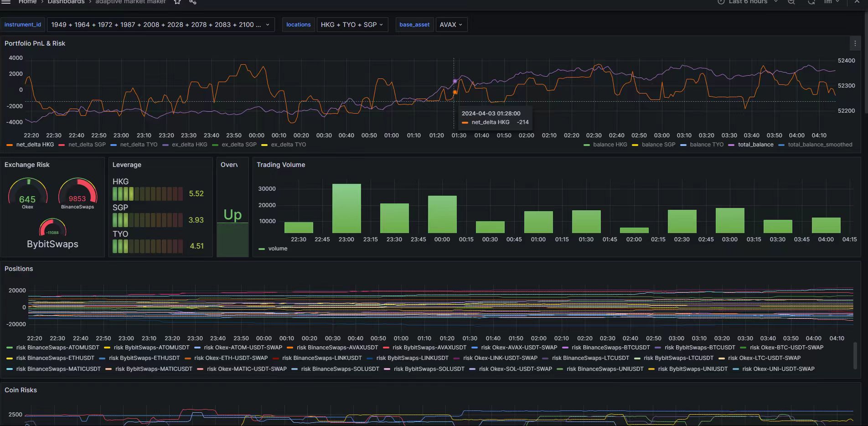868x426 pixels.
Task: Click the Positions legend vertical scrollbar
Action: pos(855,356)
